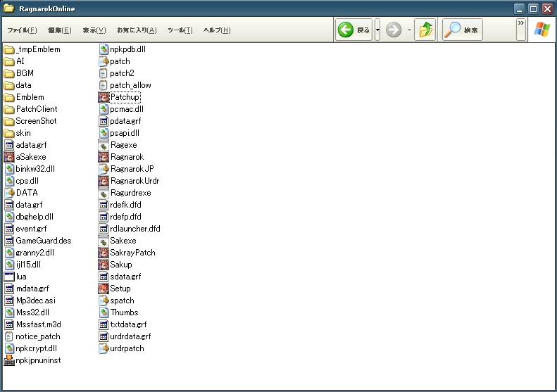Maximize the RagnarokOnline window
The height and width of the screenshot is (392, 557).
point(533,8)
